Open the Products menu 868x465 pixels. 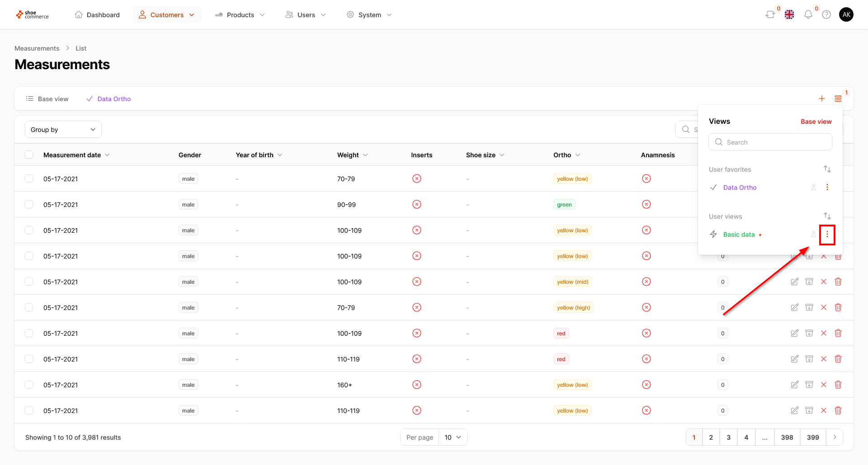[240, 15]
